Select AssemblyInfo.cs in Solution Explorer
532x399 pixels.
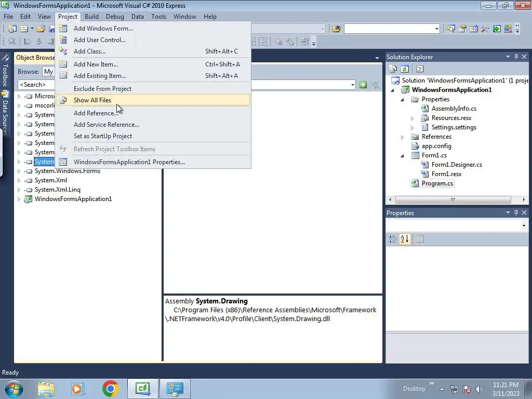tap(454, 109)
